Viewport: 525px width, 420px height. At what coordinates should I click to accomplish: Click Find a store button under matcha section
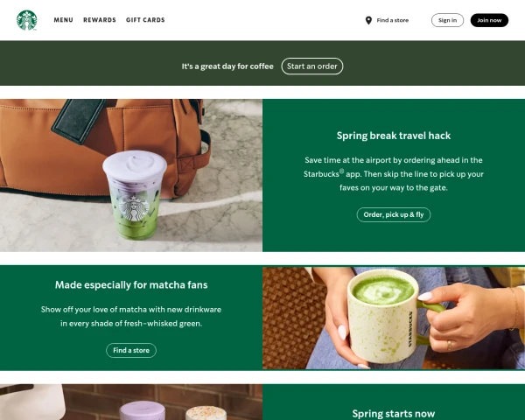(x=131, y=350)
